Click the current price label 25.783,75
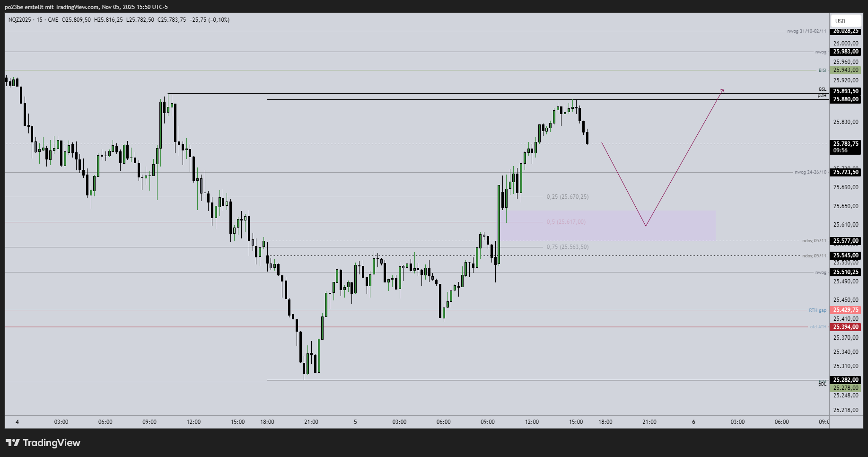 point(845,144)
